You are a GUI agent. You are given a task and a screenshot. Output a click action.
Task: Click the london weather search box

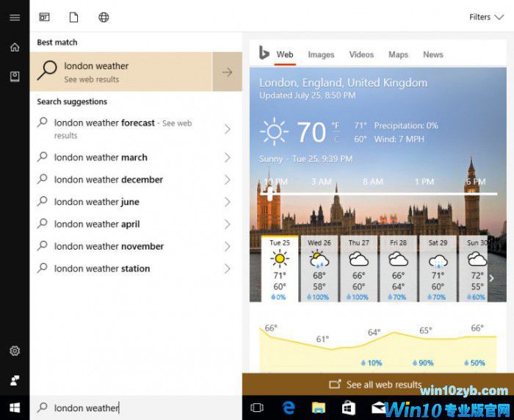coord(136,408)
